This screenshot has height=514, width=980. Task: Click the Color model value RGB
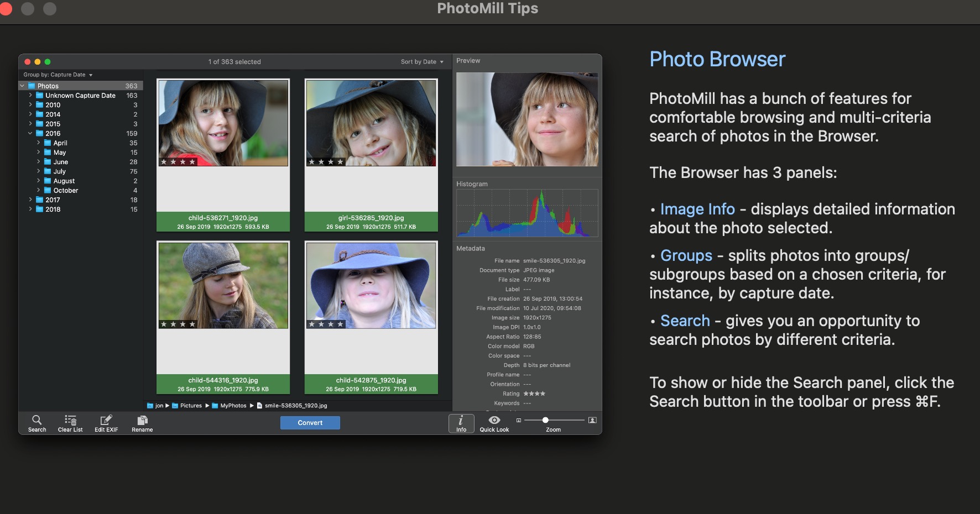pyautogui.click(x=529, y=346)
